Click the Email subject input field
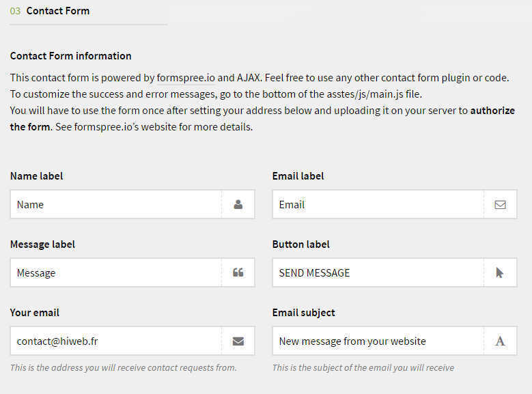This screenshot has height=394, width=532. click(x=378, y=341)
